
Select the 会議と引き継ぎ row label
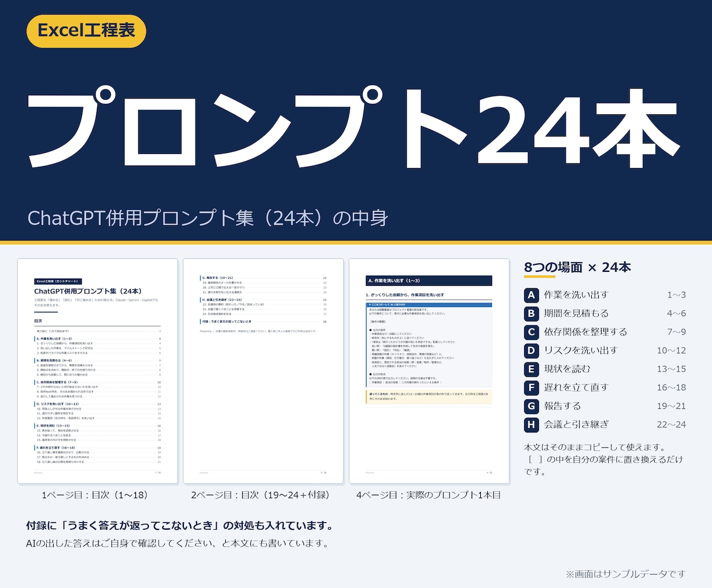[x=576, y=425]
